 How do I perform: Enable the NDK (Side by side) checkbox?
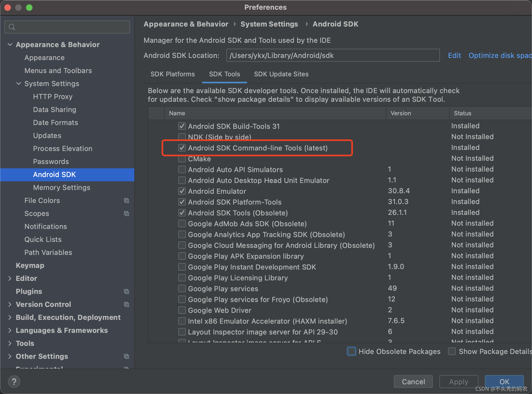pyautogui.click(x=182, y=137)
